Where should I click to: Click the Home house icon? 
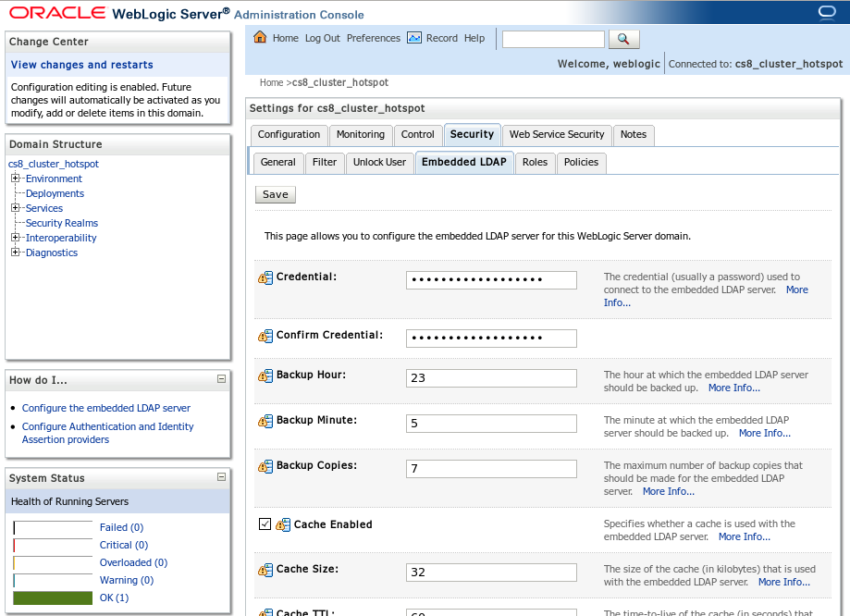tap(260, 37)
